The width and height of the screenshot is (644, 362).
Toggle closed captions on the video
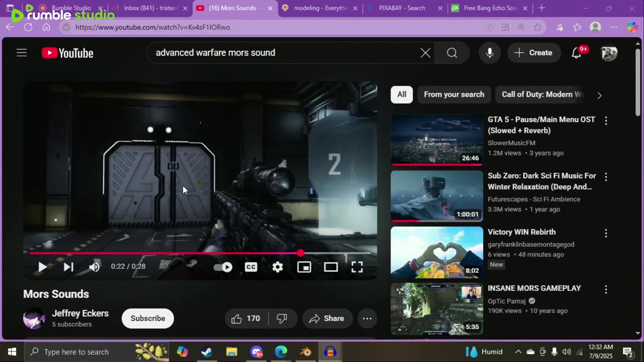(251, 267)
